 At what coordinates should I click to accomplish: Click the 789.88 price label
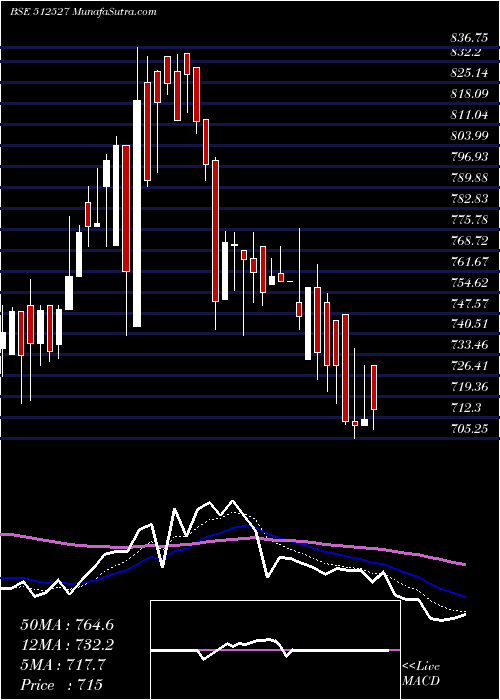click(471, 178)
